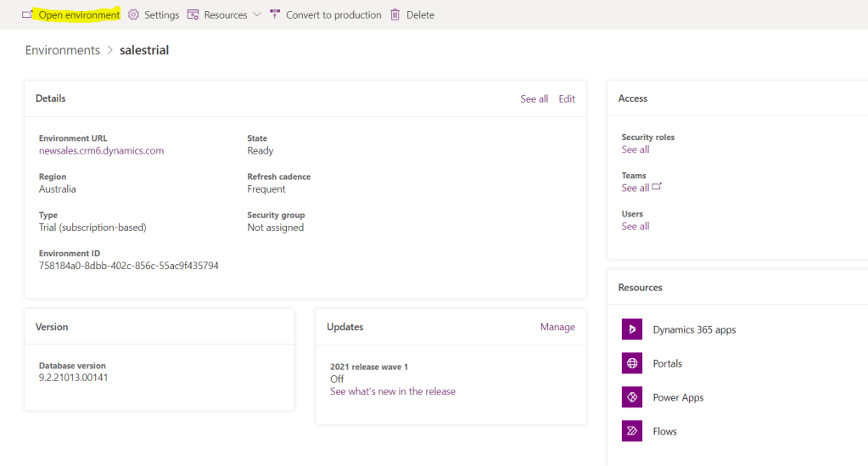Open the Dynamics 365 apps icon

point(632,329)
